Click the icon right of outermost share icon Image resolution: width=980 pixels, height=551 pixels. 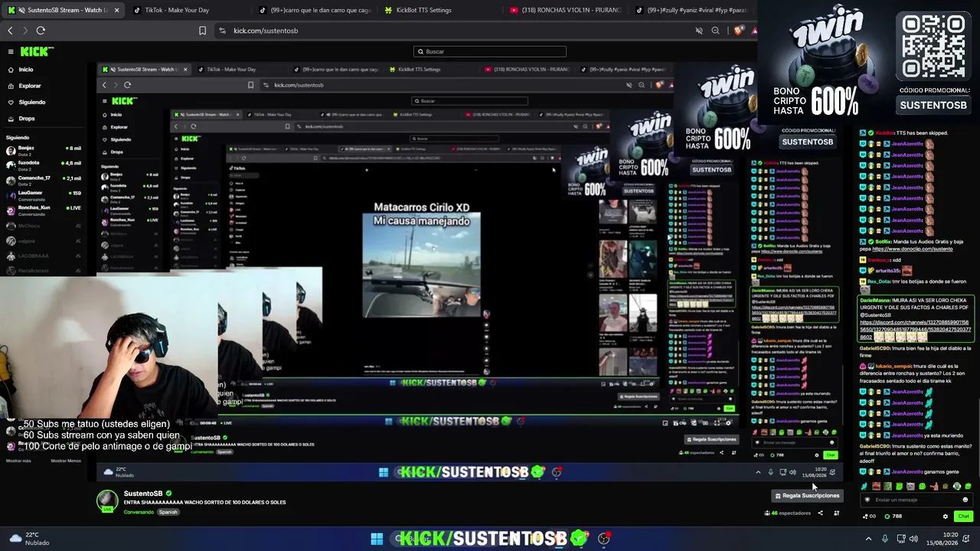(836, 513)
